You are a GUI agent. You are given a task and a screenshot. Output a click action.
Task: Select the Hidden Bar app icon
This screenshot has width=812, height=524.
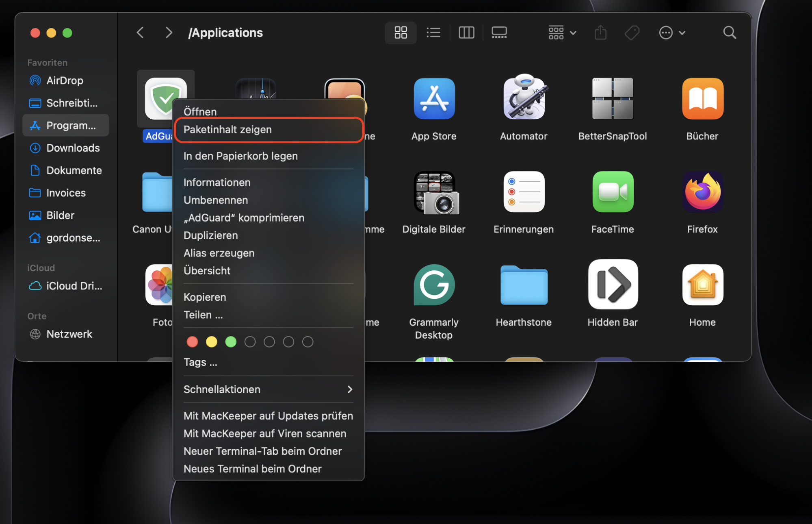(x=613, y=284)
